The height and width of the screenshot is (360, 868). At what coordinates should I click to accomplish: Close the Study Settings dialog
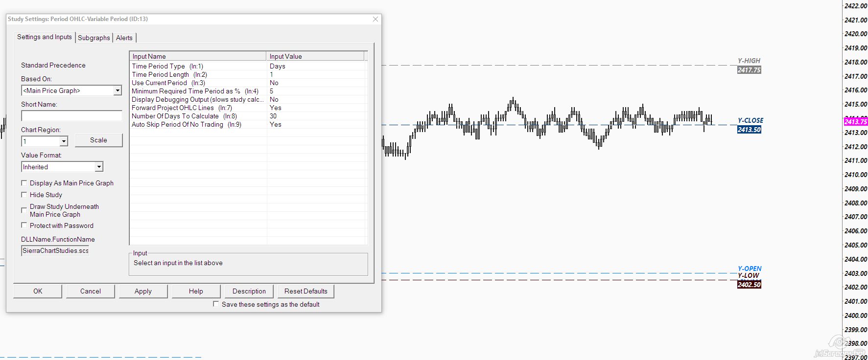[x=375, y=19]
